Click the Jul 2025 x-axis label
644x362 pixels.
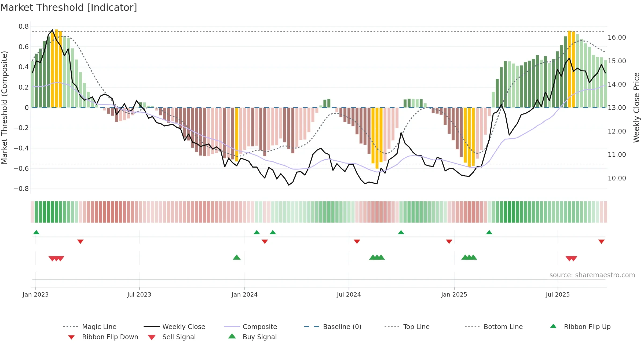pyautogui.click(x=558, y=295)
